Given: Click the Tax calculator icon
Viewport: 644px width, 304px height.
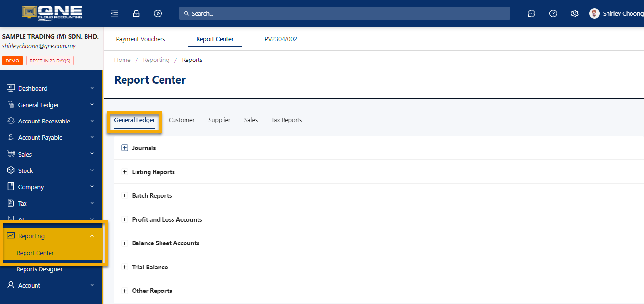Looking at the screenshot, I should point(11,203).
